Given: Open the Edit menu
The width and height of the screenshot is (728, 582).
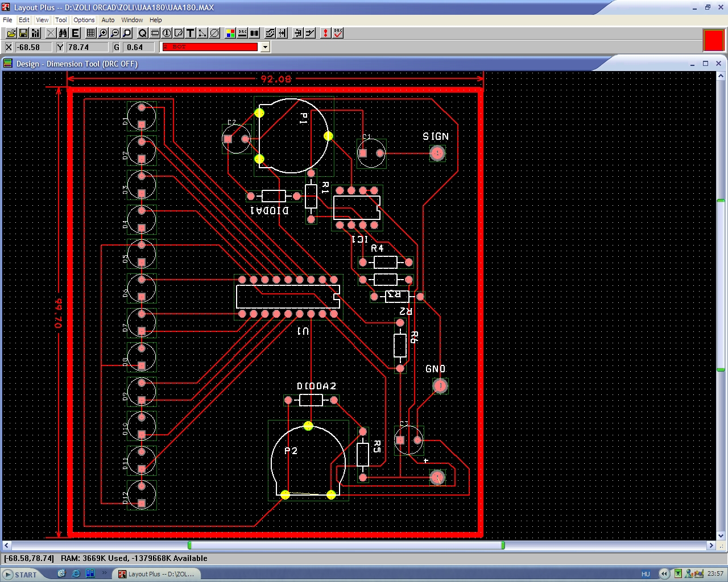Looking at the screenshot, I should tap(24, 20).
